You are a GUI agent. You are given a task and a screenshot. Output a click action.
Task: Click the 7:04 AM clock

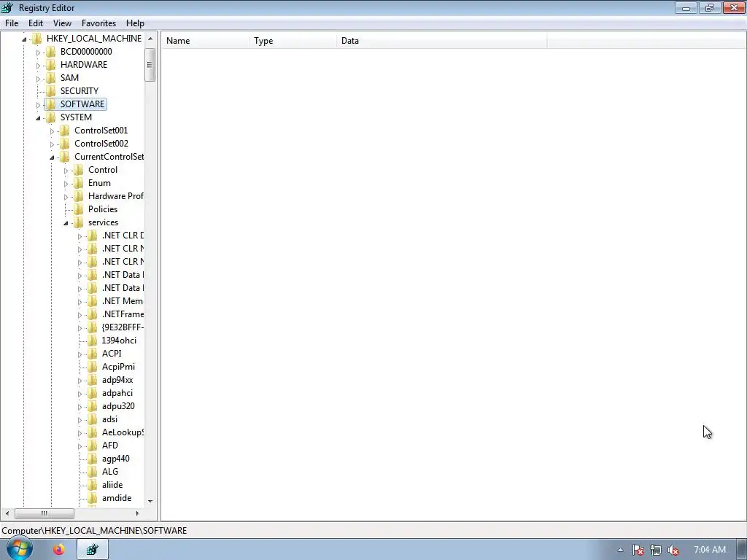coord(709,550)
